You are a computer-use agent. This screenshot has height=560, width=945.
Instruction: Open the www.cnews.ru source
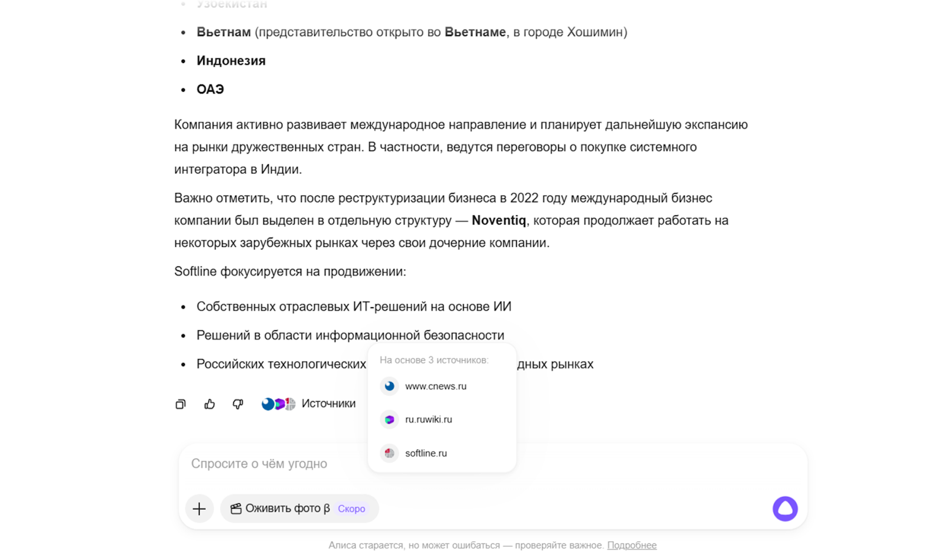click(x=436, y=386)
